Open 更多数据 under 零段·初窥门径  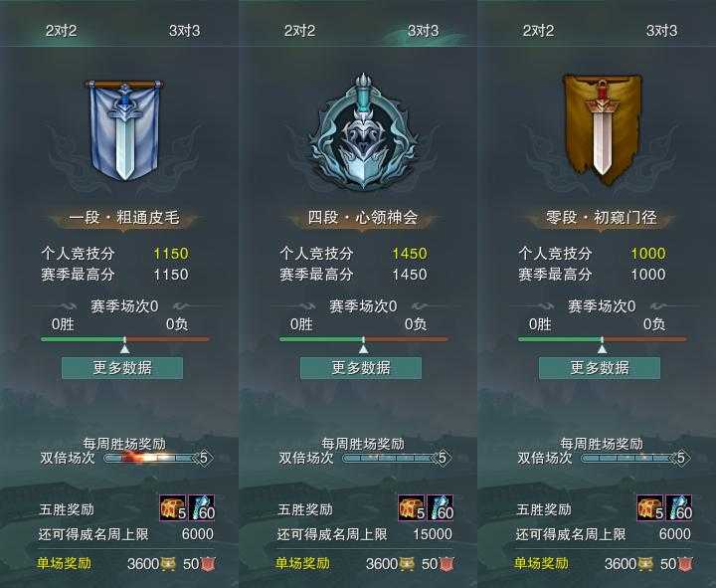pos(600,368)
